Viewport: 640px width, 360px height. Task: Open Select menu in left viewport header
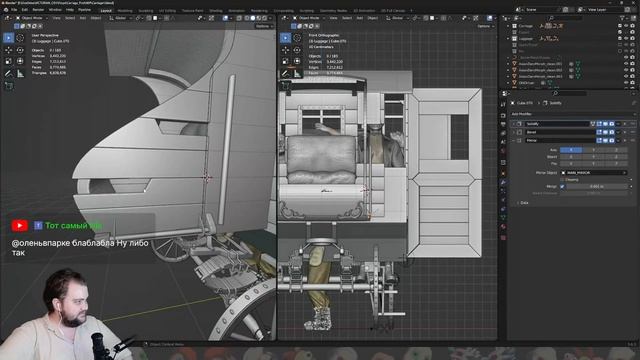[x=70, y=18]
